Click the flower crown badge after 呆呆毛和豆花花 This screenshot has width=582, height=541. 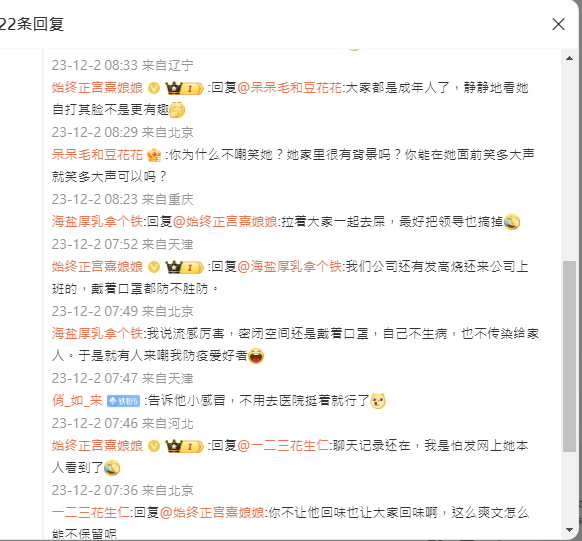coord(154,155)
